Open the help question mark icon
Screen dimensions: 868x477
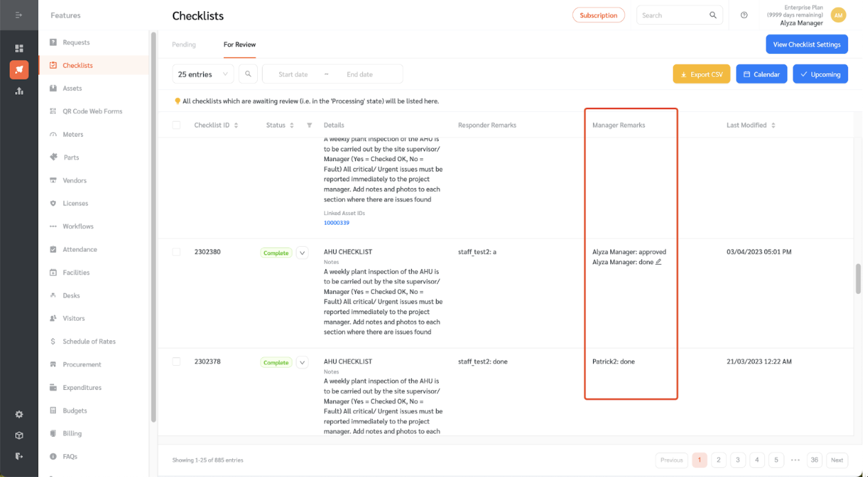click(x=744, y=15)
